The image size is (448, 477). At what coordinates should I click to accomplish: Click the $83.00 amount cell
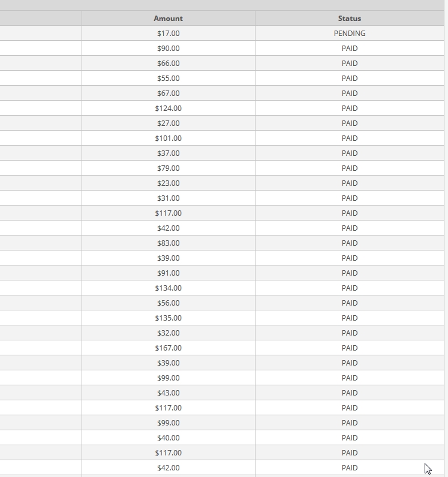tap(168, 243)
